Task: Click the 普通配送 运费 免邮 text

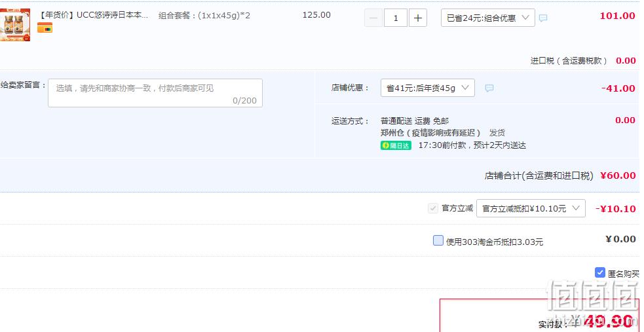Action: tap(415, 121)
